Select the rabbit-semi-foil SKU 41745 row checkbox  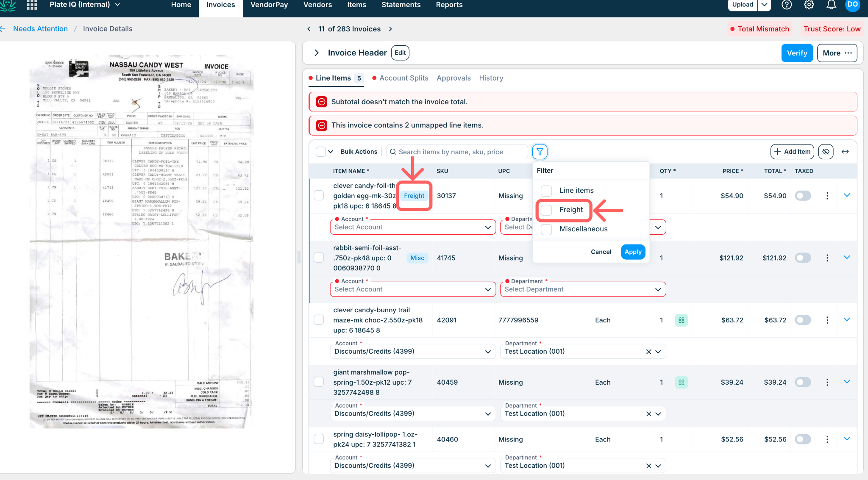click(x=319, y=258)
